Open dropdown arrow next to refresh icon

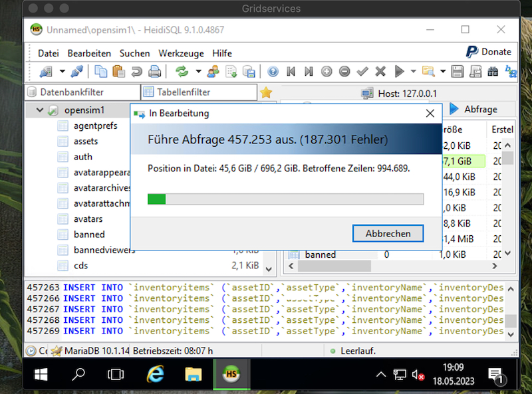[198, 72]
